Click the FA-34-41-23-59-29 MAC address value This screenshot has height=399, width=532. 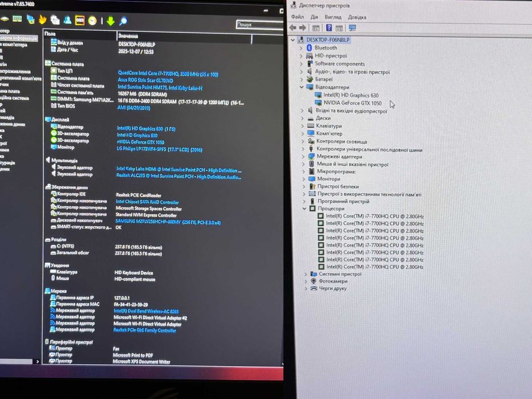pos(131,305)
